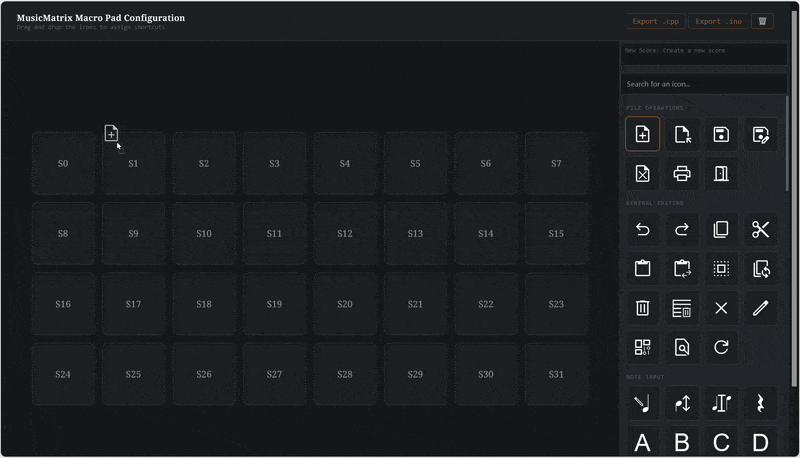Choose key slot S15
Screen dimensions: 800x458
point(556,234)
